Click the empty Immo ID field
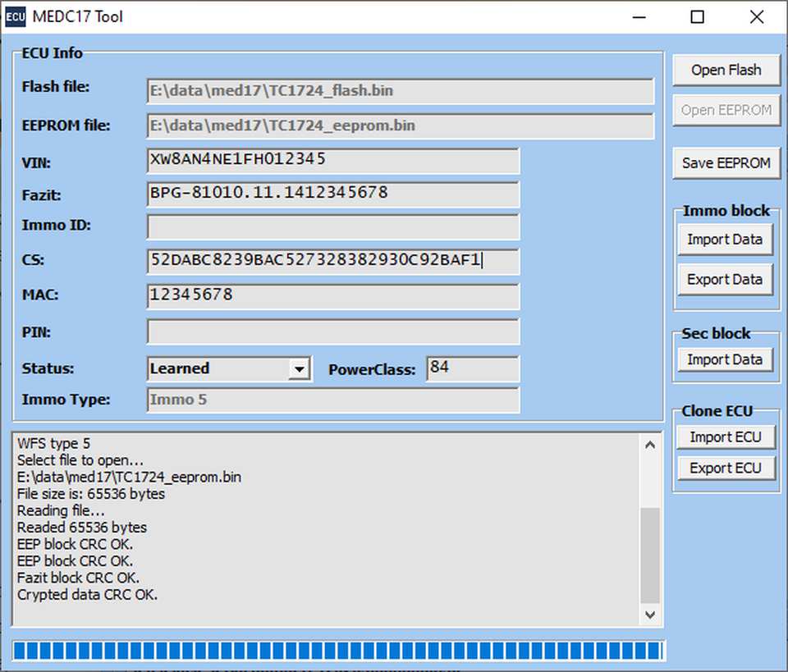 coord(332,227)
